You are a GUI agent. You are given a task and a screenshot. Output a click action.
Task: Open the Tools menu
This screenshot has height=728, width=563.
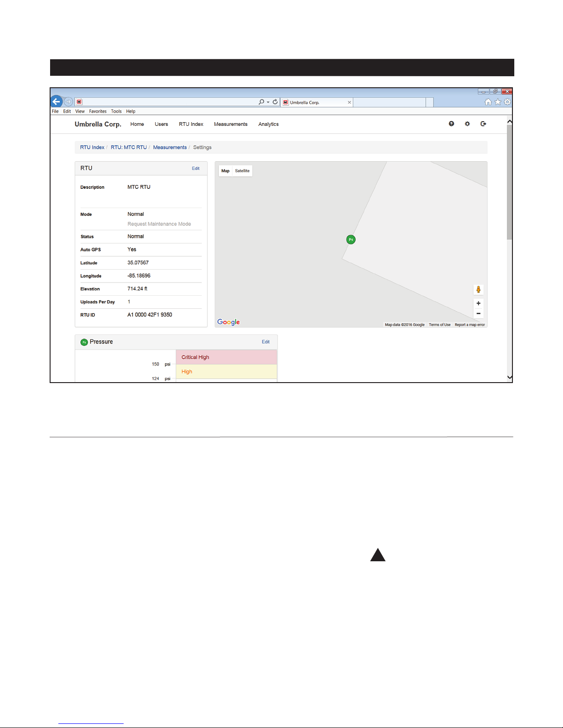(x=116, y=111)
